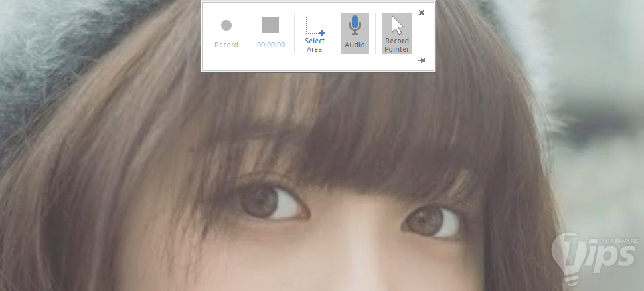
Task: Toggle Audio microphone recording
Action: 355,34
